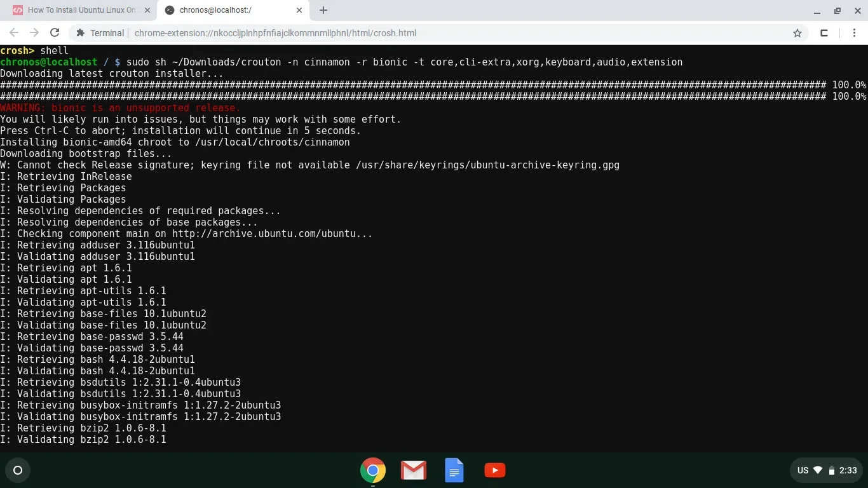Click the Wi-Fi status icon

point(818,470)
